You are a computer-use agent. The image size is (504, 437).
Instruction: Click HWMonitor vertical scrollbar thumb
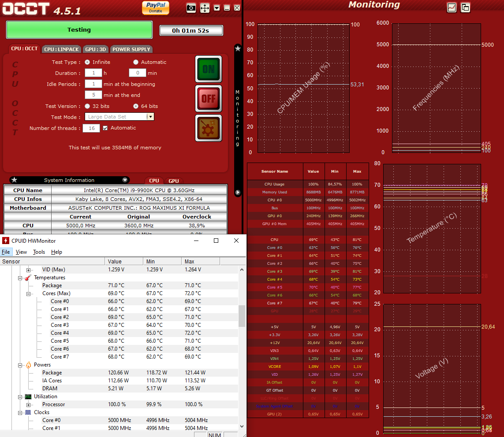pos(242,316)
